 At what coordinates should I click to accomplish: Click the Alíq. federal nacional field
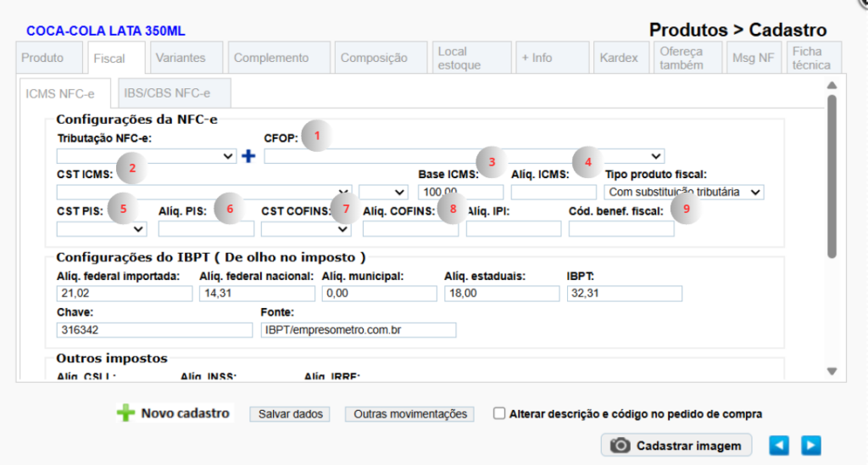(x=257, y=294)
